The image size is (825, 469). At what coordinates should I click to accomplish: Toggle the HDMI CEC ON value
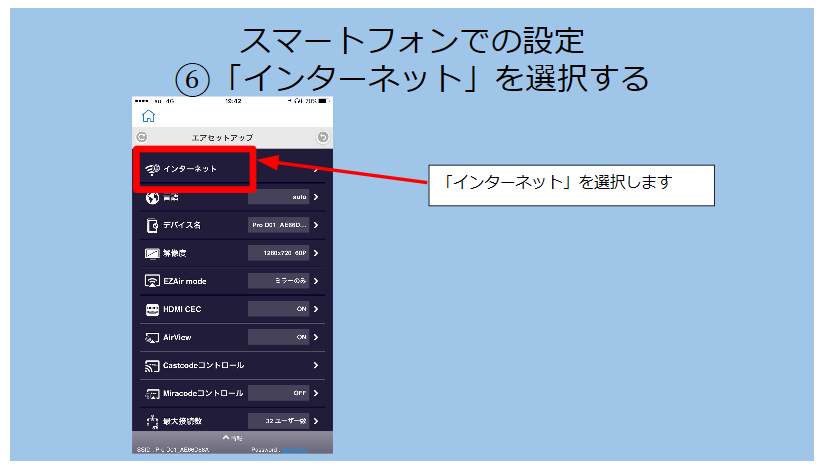pyautogui.click(x=278, y=310)
